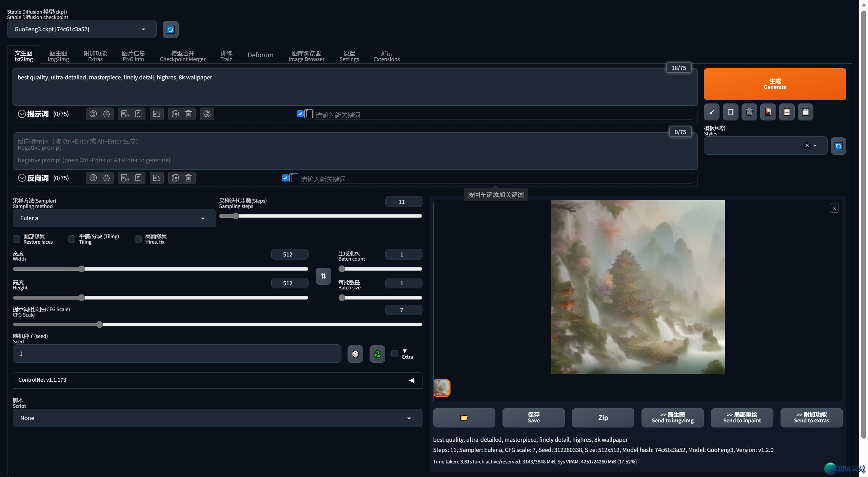Screen dimensions: 868x477
Task: Open the Extensions tab
Action: point(387,56)
